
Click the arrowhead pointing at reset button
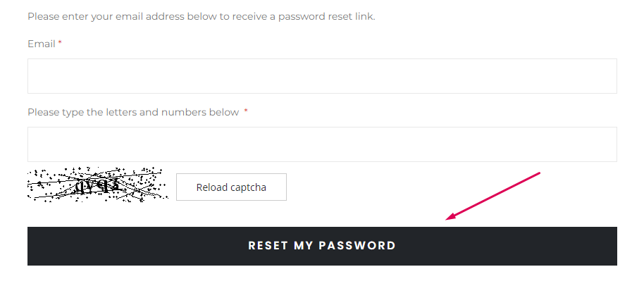pyautogui.click(x=450, y=217)
